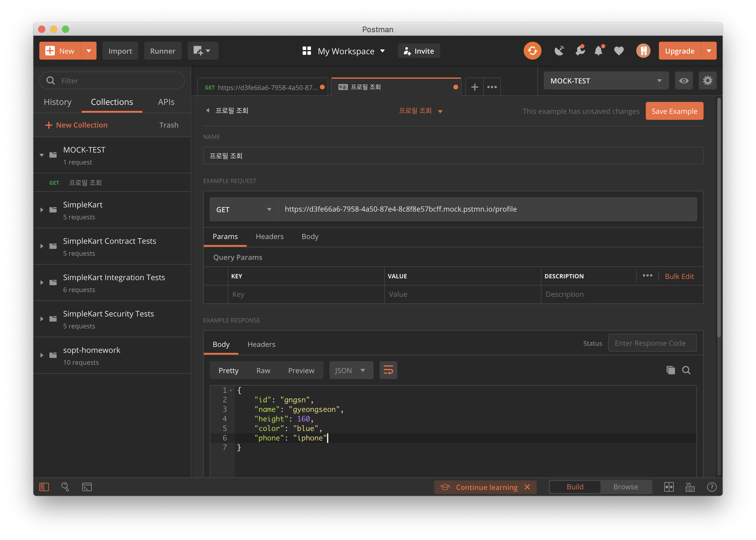Switch to Browse mode

(626, 487)
